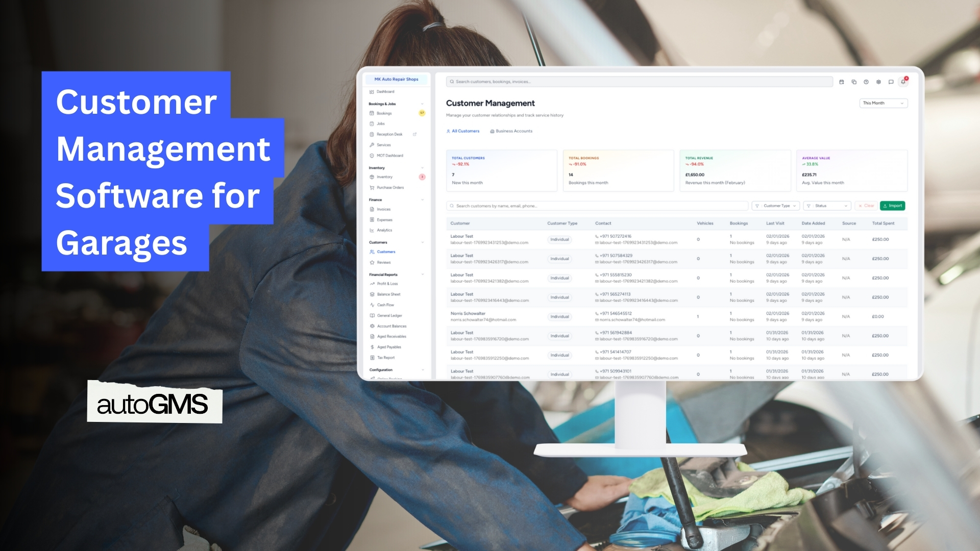Viewport: 980px width, 551px height.
Task: Switch to the Business Accounts tab
Action: click(x=512, y=131)
